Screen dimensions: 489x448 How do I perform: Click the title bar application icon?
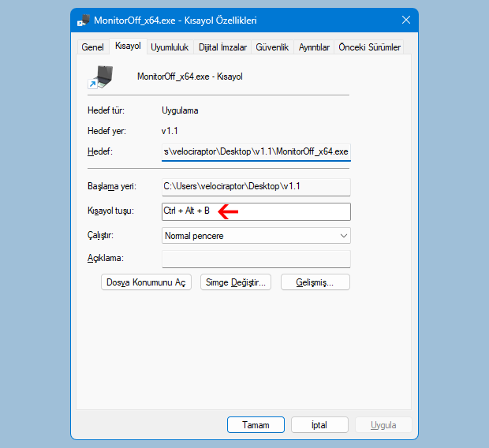83,20
